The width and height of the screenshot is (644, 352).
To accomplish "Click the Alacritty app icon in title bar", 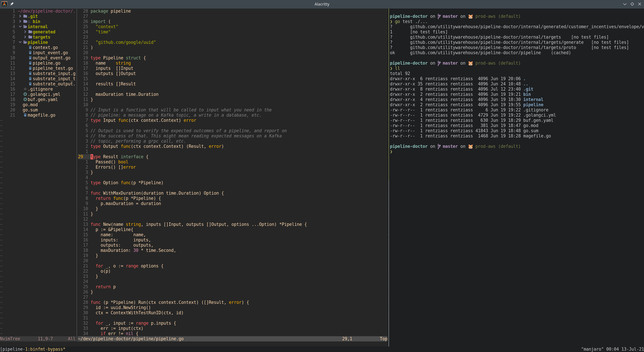I will 4,4.
